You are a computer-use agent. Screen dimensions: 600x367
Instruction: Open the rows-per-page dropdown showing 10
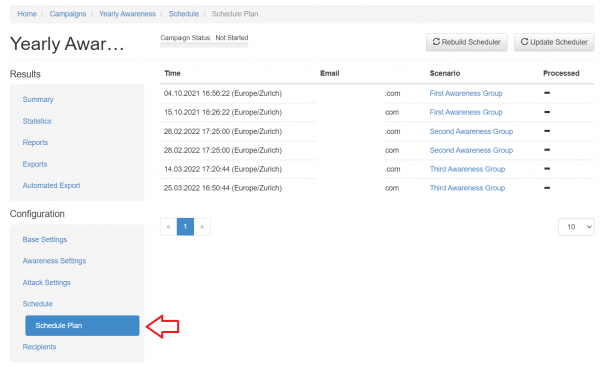[576, 227]
